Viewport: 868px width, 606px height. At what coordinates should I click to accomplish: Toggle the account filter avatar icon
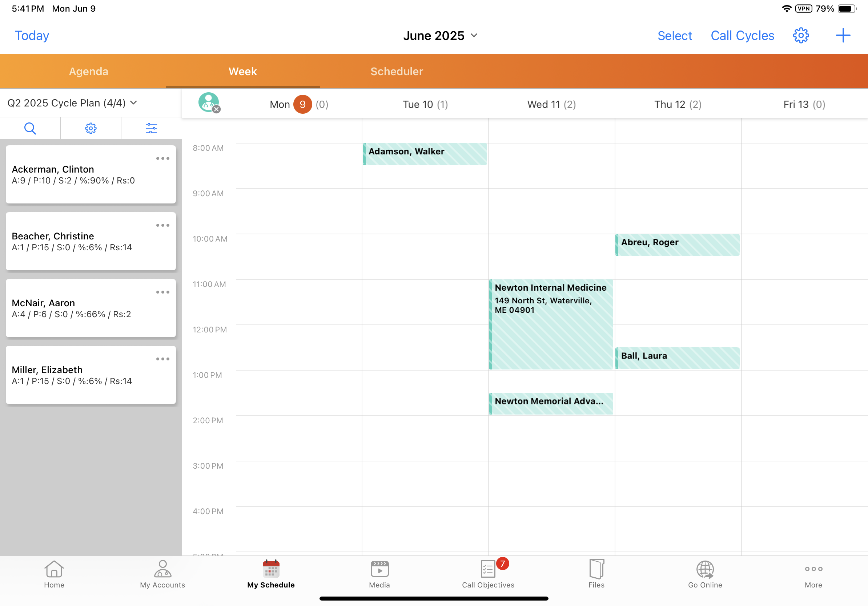[209, 102]
